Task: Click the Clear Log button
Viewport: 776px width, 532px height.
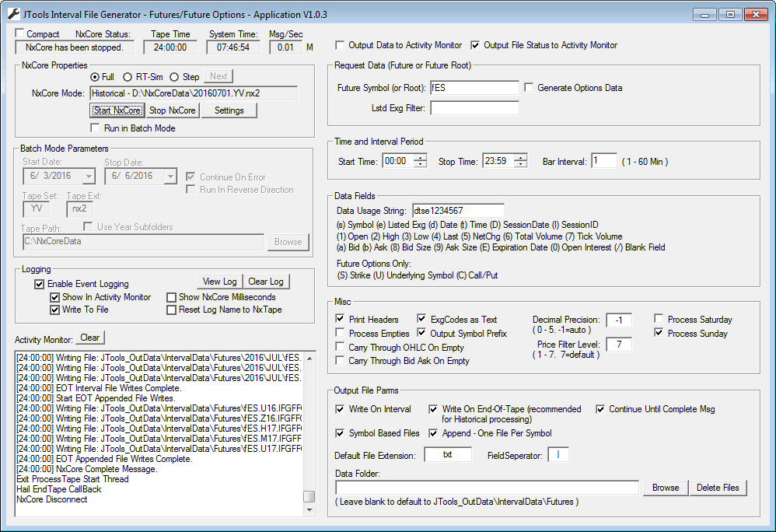Action: click(266, 282)
